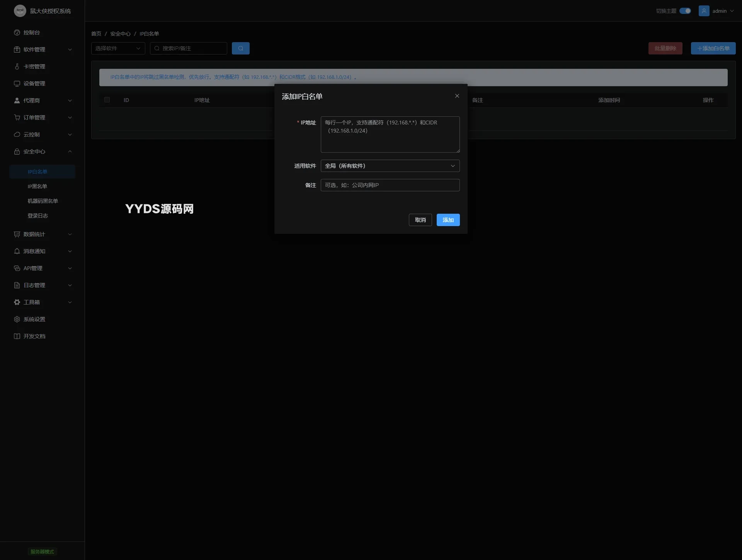Image resolution: width=742 pixels, height=560 pixels.
Task: Click the device management monitor icon
Action: click(17, 83)
